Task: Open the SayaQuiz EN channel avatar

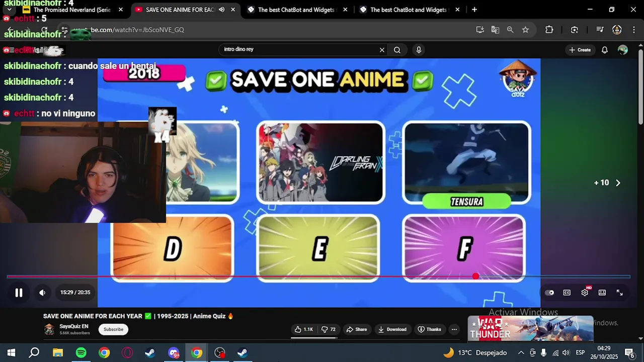Action: click(49, 329)
